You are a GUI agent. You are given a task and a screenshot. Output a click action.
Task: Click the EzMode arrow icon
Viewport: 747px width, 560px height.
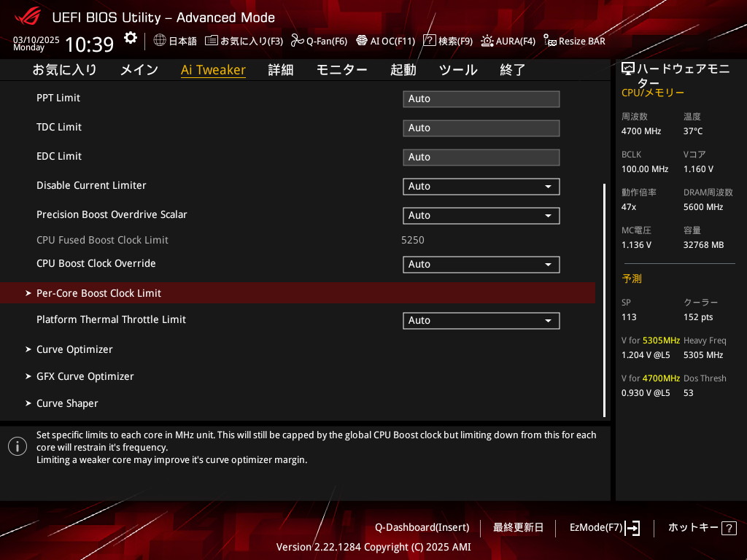[x=632, y=528]
